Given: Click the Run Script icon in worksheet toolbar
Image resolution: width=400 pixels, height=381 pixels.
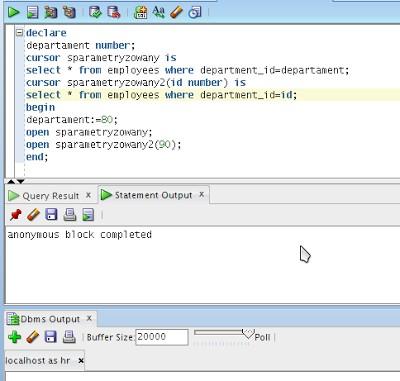Looking at the screenshot, I should [x=32, y=12].
